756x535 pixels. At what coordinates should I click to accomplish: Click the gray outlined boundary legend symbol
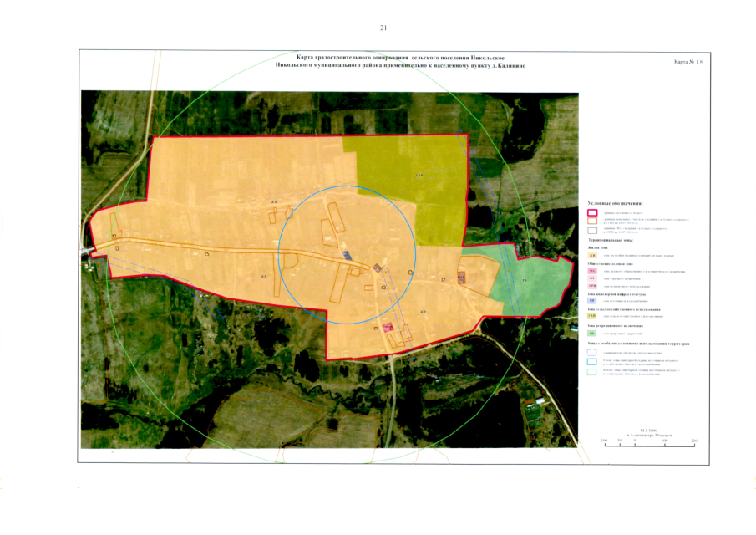[x=593, y=232]
